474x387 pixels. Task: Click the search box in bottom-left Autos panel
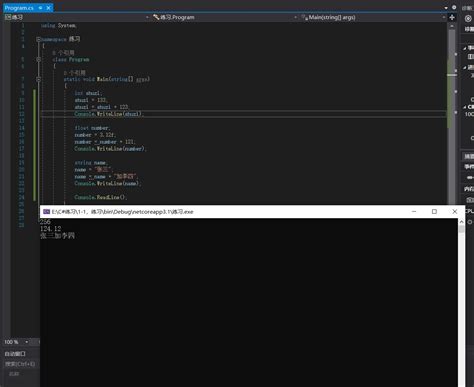point(21,364)
